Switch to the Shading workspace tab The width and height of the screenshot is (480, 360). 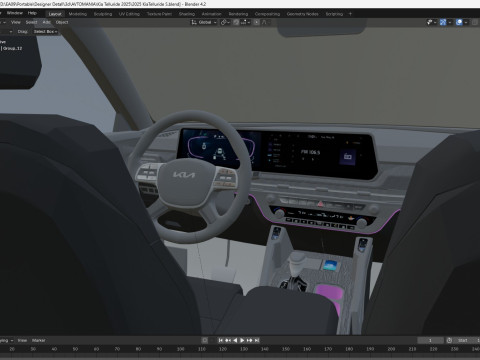[187, 14]
